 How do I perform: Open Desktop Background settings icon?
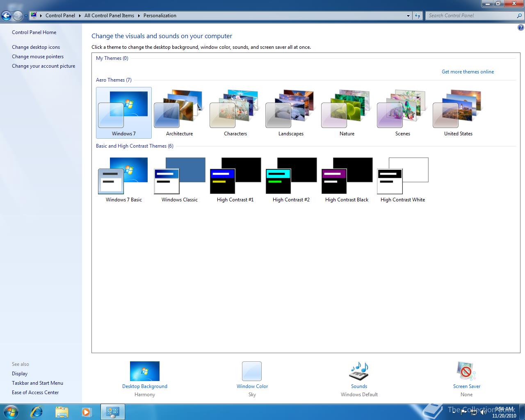point(145,371)
